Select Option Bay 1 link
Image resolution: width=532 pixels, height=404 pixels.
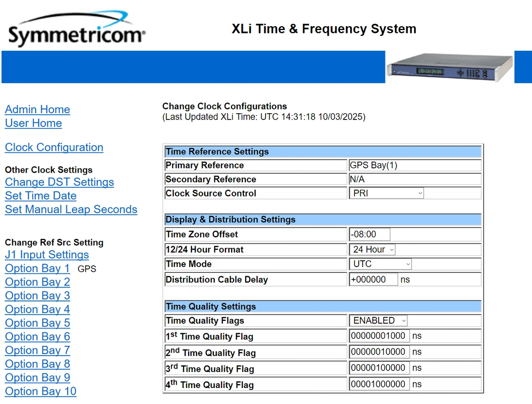tap(37, 269)
